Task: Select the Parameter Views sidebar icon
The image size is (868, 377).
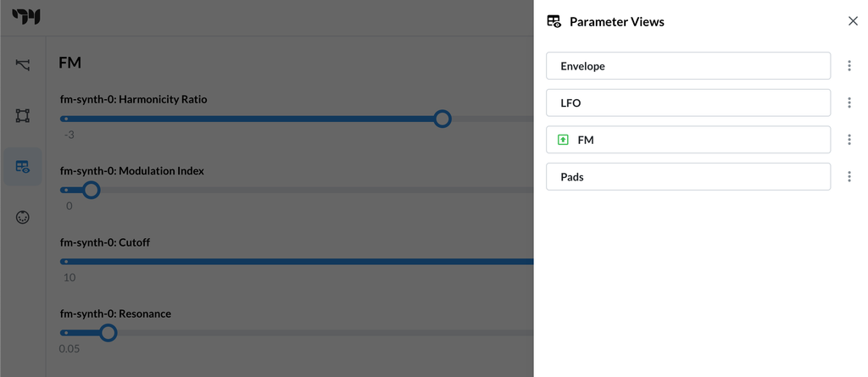Action: point(23,167)
